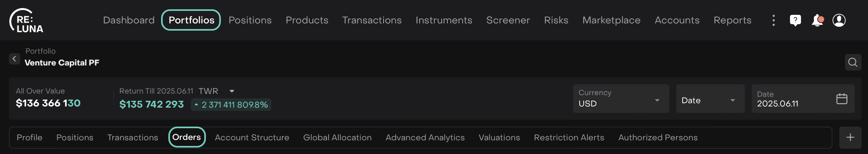
Task: Click the green return percentage badge
Action: (231, 105)
